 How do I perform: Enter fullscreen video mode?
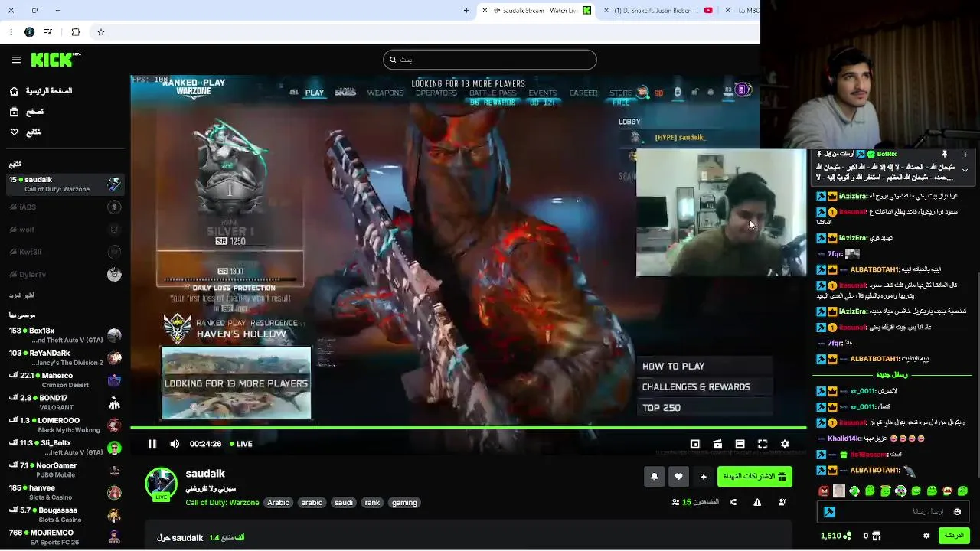[763, 444]
